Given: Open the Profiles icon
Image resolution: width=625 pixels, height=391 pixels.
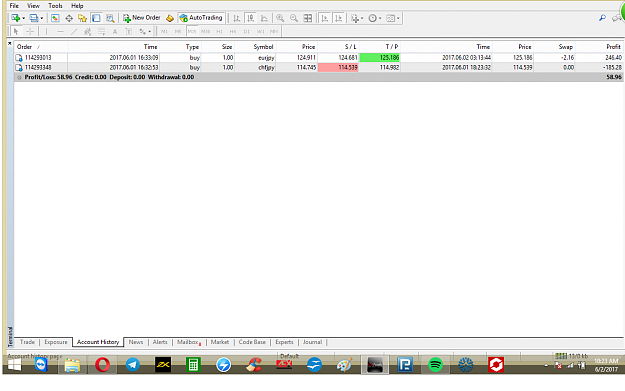Looking at the screenshot, I should 34,18.
